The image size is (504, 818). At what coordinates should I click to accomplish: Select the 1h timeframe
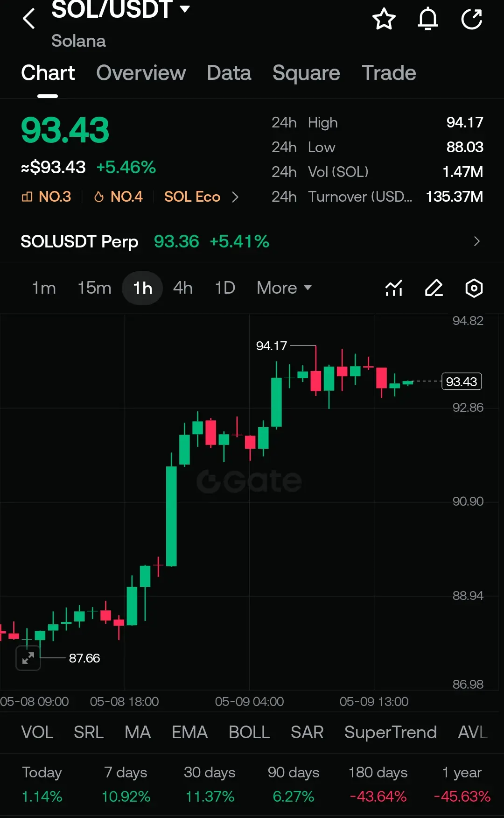(x=142, y=288)
